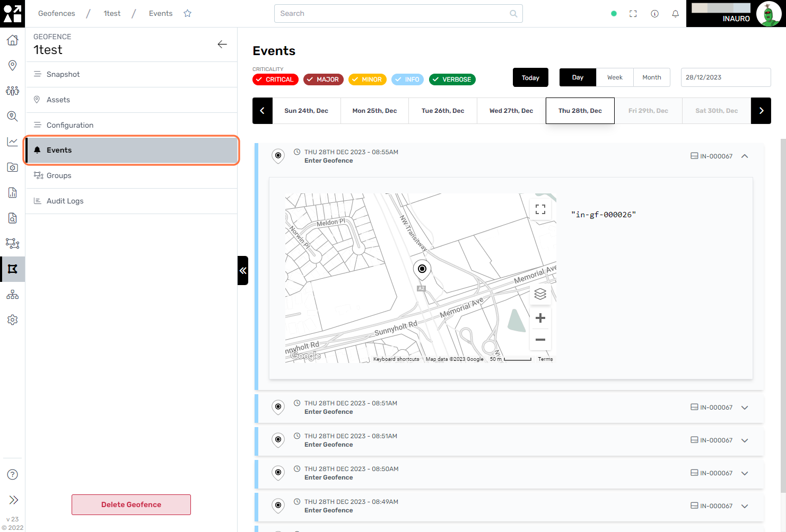Open the Groups menu item
This screenshot has width=786, height=532.
tap(132, 176)
